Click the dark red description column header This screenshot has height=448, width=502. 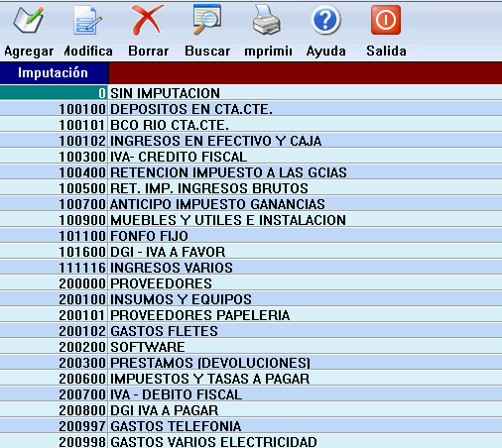pyautogui.click(x=306, y=73)
